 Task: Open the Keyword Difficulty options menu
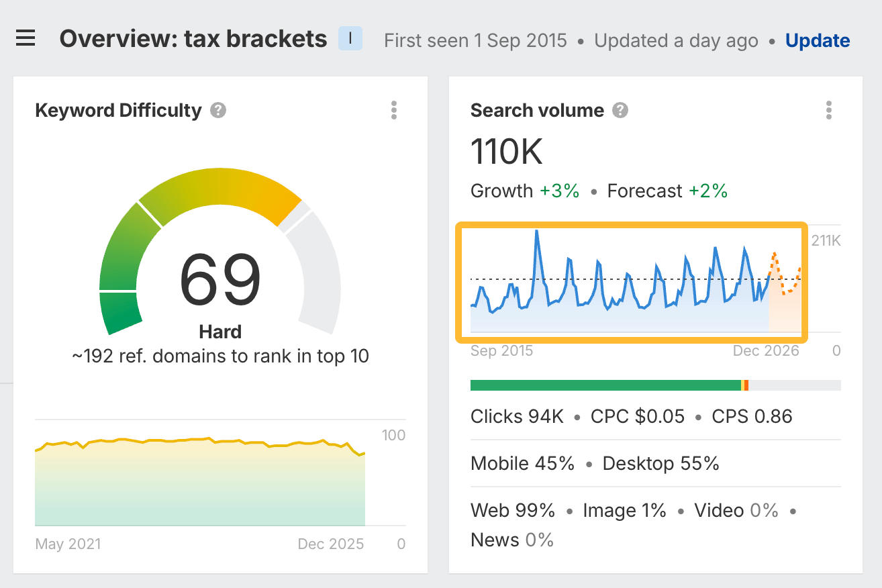tap(394, 110)
